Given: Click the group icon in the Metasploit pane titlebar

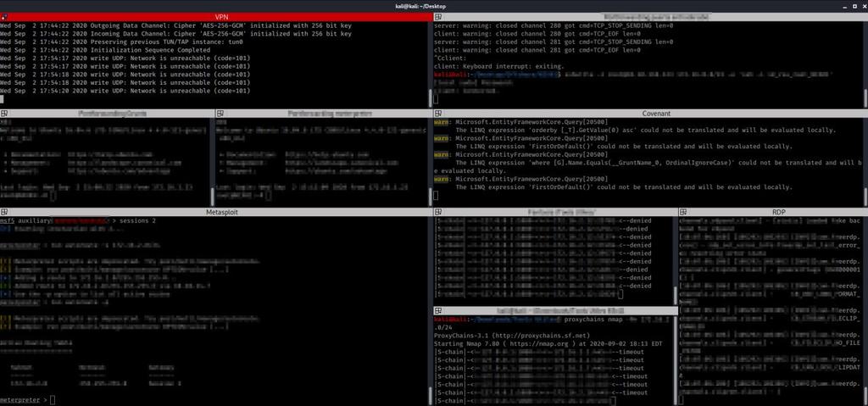Looking at the screenshot, I should point(3,212).
